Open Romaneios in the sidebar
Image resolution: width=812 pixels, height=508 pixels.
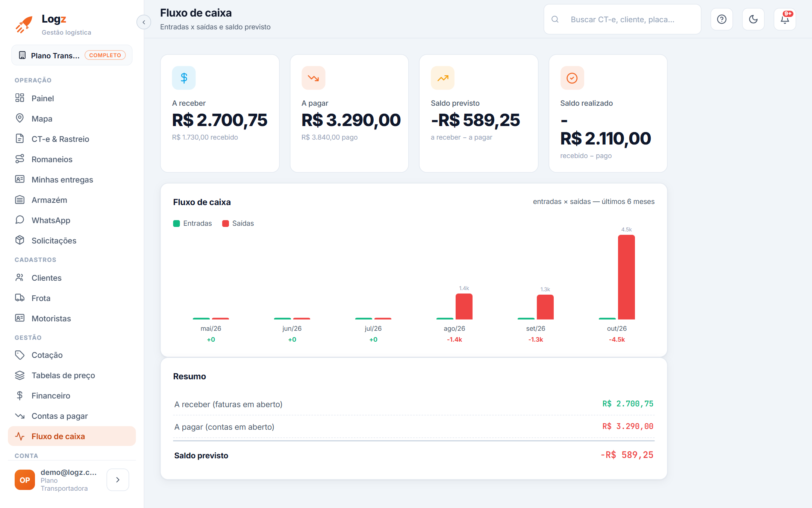[x=71, y=159]
